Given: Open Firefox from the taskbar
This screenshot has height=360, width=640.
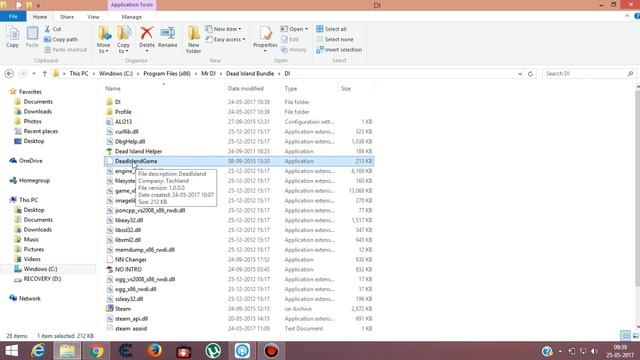Looking at the screenshot, I should [x=155, y=351].
